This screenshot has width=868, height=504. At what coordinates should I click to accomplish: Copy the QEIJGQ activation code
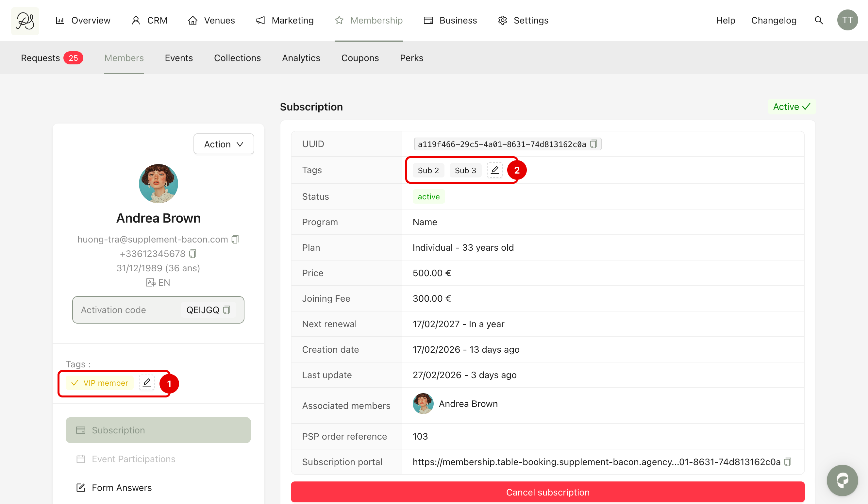point(227,310)
